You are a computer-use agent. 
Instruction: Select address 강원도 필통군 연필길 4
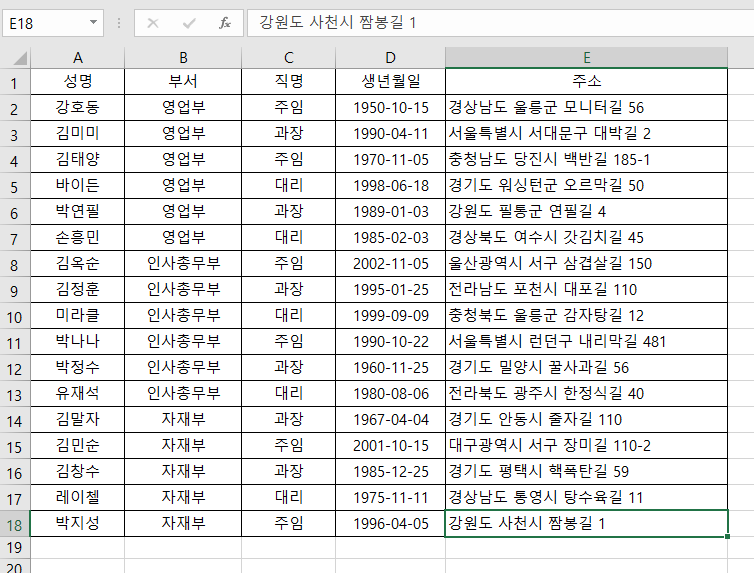(x=586, y=211)
